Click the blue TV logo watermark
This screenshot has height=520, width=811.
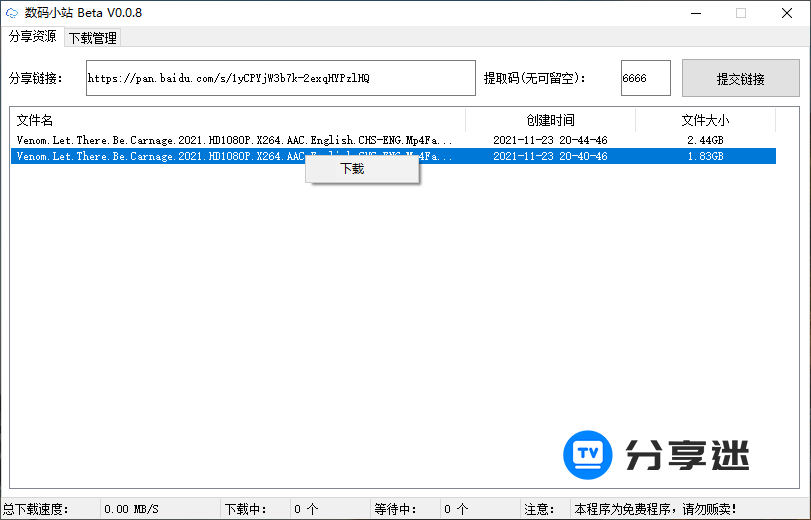click(588, 456)
